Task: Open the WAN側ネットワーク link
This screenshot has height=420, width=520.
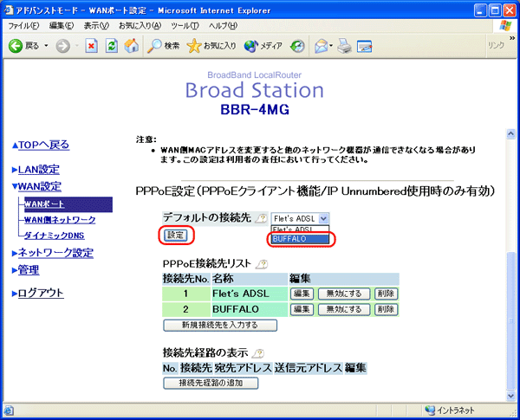Action: pyautogui.click(x=60, y=220)
